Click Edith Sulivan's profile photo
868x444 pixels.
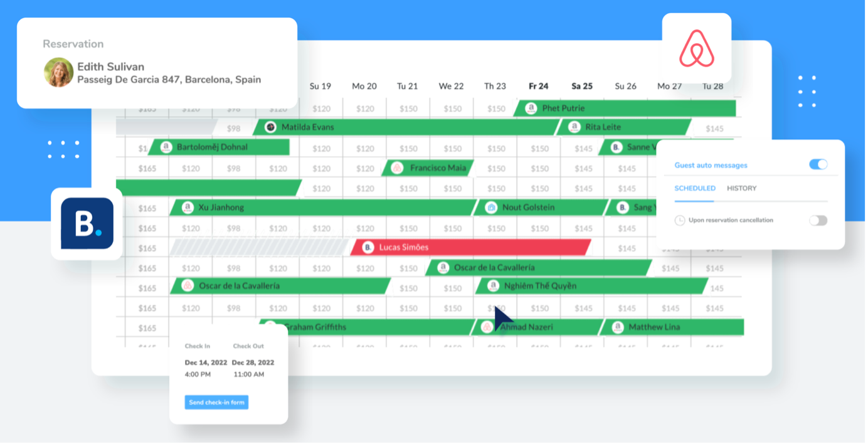(x=59, y=73)
